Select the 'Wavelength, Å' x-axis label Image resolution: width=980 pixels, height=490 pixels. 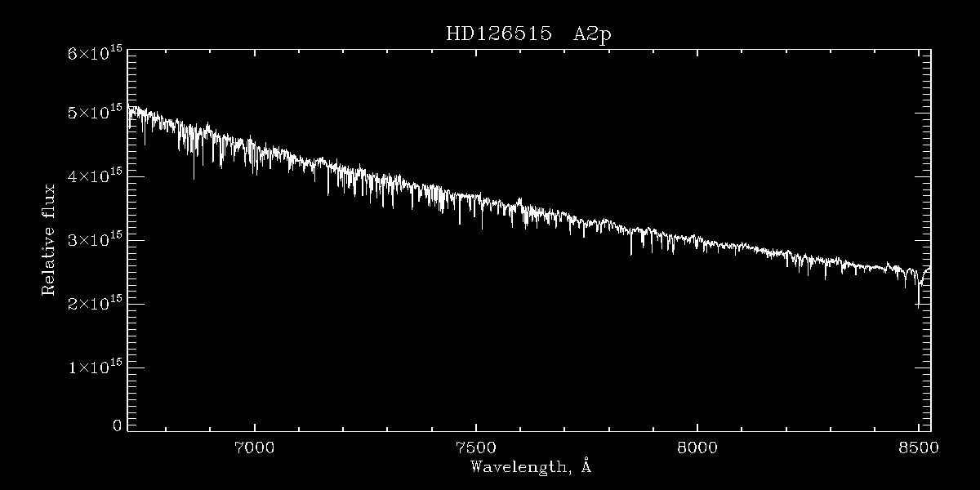pos(530,467)
